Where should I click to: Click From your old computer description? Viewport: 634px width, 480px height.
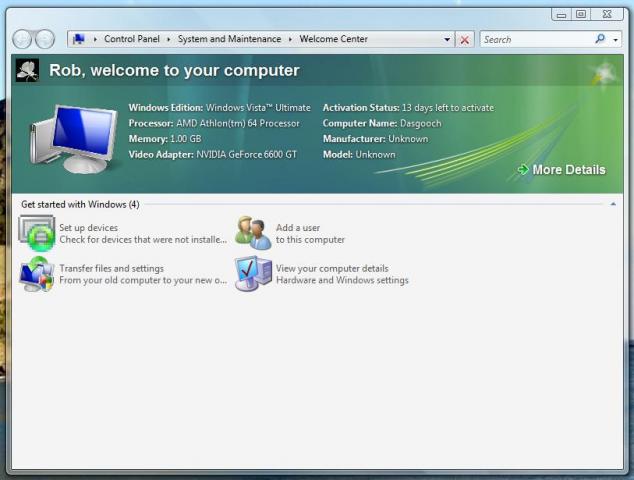click(x=143, y=280)
